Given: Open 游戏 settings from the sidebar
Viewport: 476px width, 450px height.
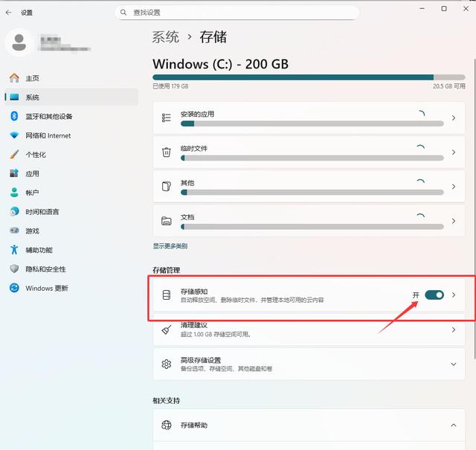Looking at the screenshot, I should pyautogui.click(x=71, y=231).
